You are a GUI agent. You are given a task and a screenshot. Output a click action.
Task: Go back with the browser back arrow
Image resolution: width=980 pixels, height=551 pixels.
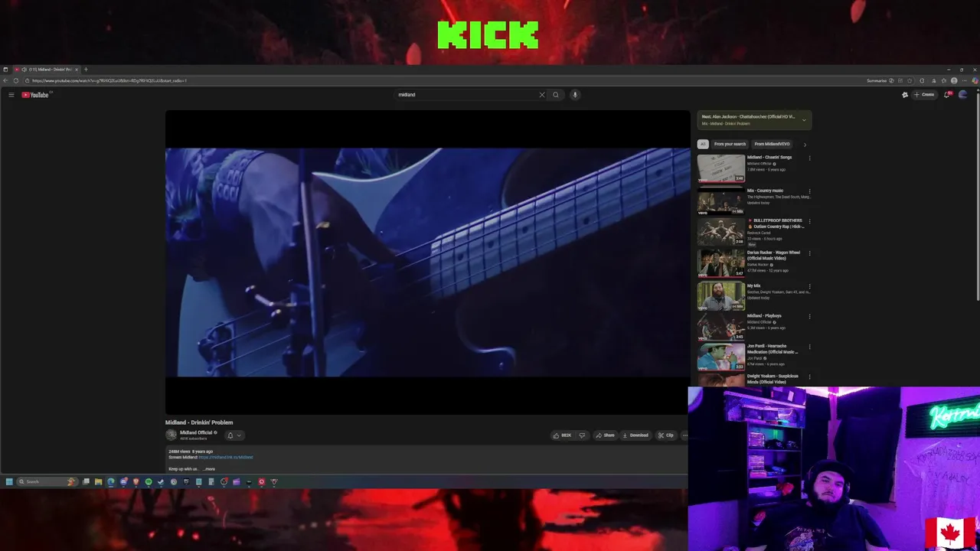point(5,80)
